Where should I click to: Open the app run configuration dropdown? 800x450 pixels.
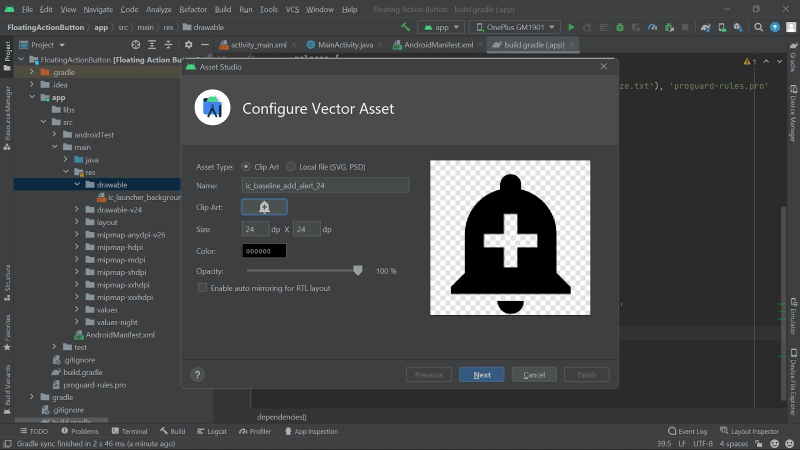click(441, 27)
